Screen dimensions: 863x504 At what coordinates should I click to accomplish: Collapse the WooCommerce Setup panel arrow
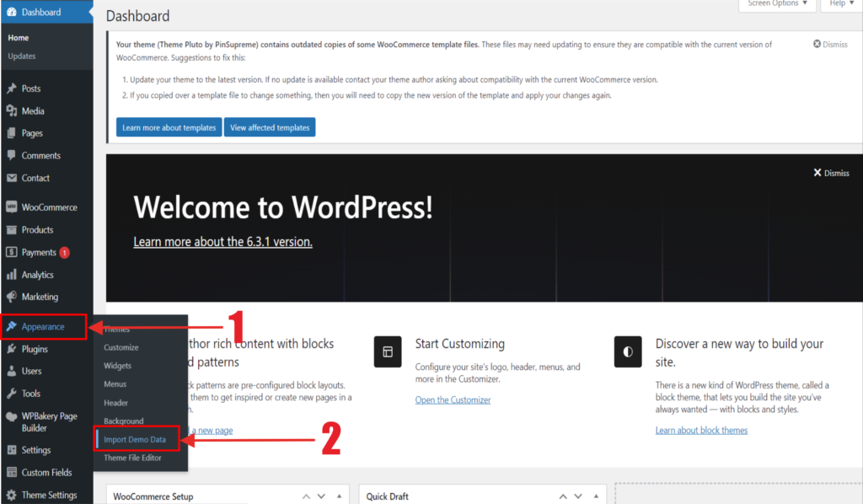(x=339, y=496)
